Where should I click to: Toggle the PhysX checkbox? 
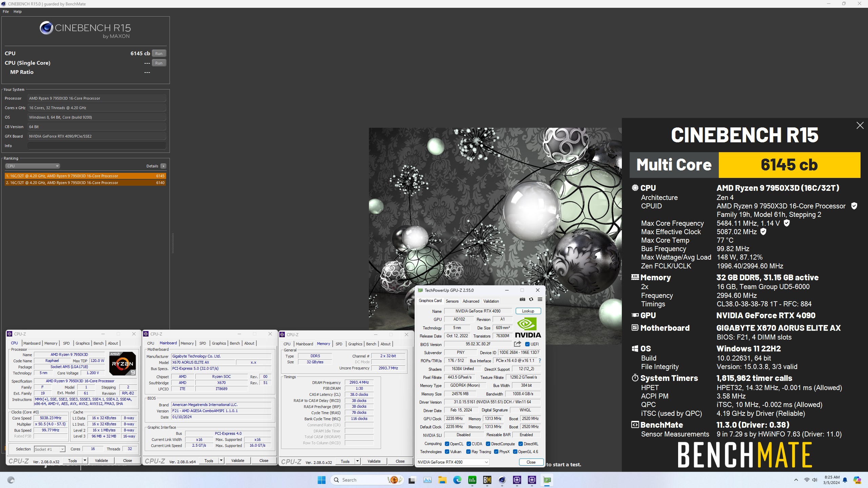[x=496, y=451]
